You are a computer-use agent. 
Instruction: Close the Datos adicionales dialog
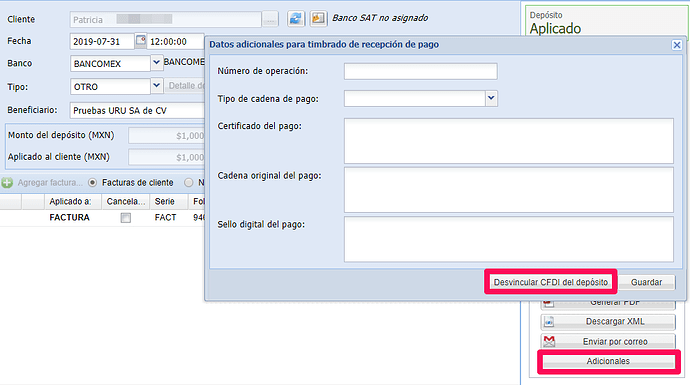(677, 45)
